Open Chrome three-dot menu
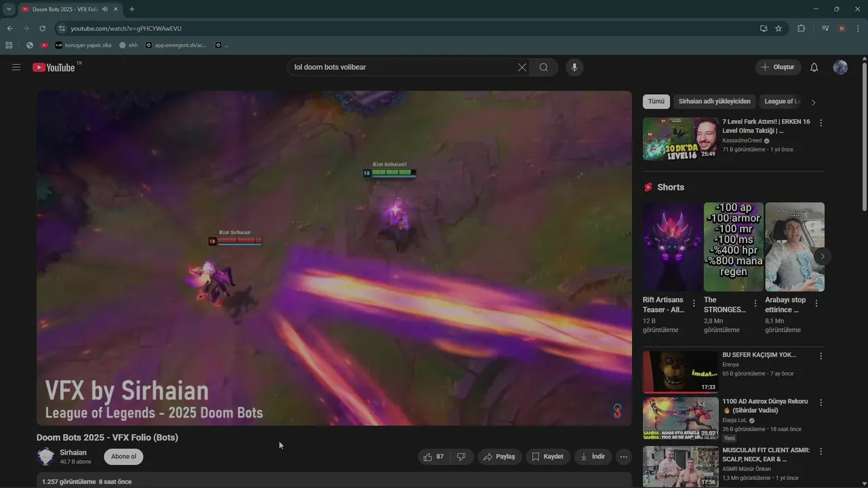This screenshot has height=488, width=868. tap(859, 28)
